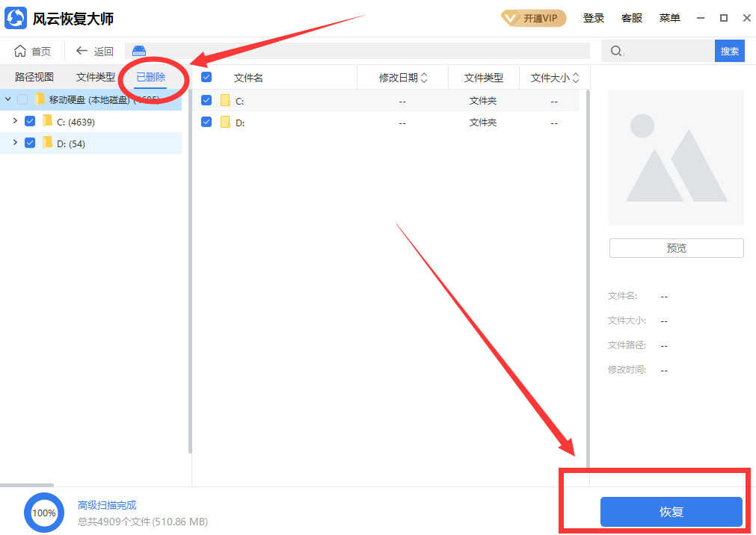Click the C: folder icon in file list
Viewport: 756px width, 535px height.
coord(225,101)
